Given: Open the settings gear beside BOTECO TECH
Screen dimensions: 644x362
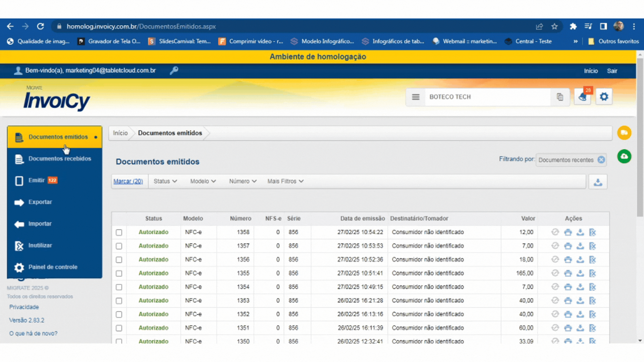Looking at the screenshot, I should click(604, 97).
